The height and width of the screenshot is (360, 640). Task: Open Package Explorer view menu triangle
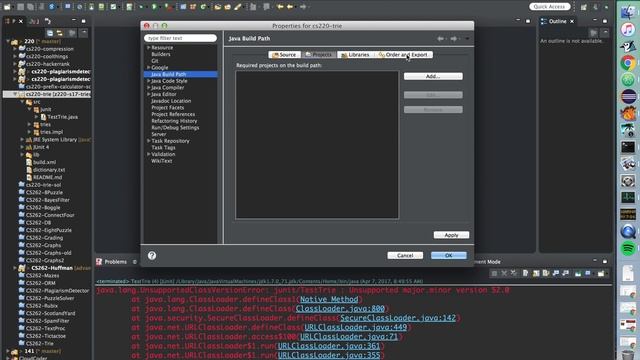point(84,33)
